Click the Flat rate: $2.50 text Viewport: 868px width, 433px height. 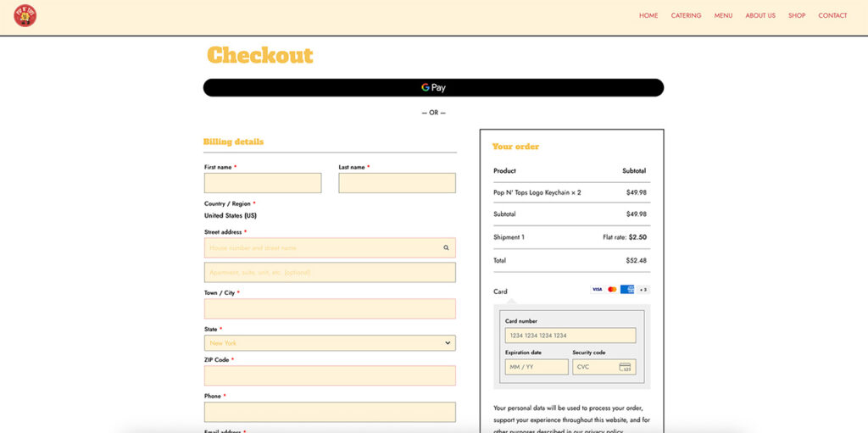(625, 237)
